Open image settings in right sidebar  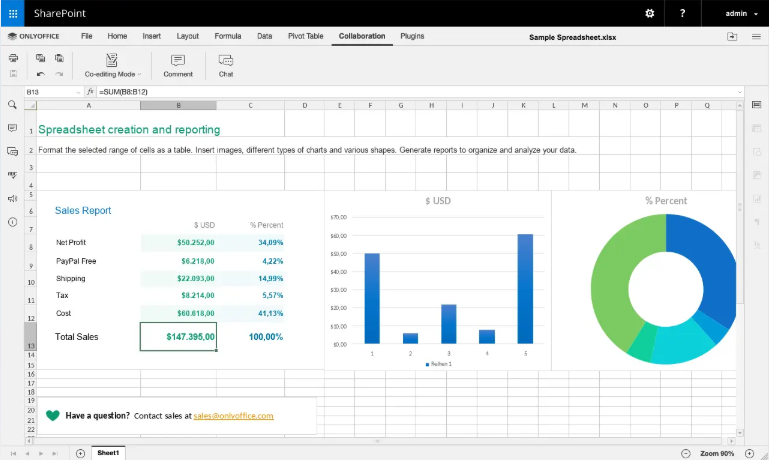(756, 175)
